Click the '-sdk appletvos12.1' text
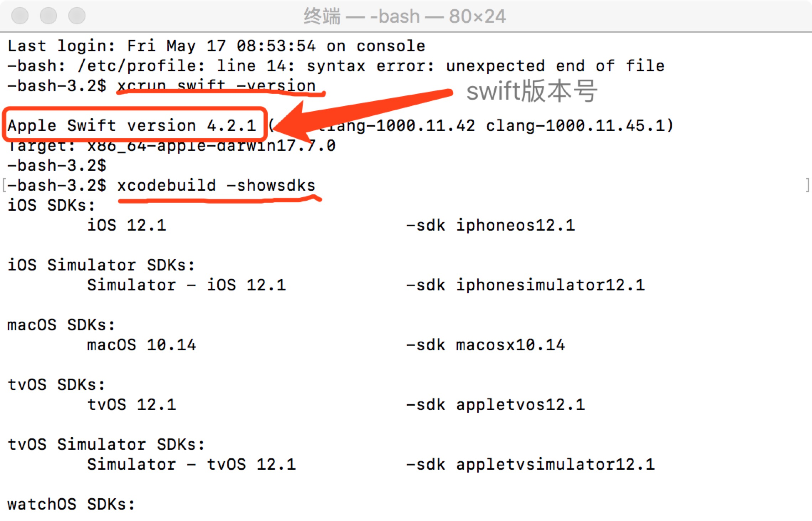 click(495, 405)
